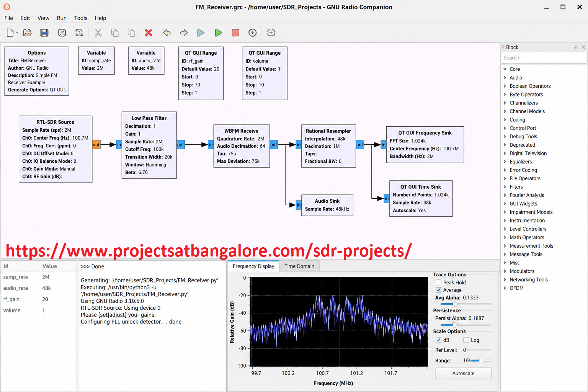Viewport: 588px width, 392px height.
Task: Expand the Modulators category
Action: pos(505,271)
